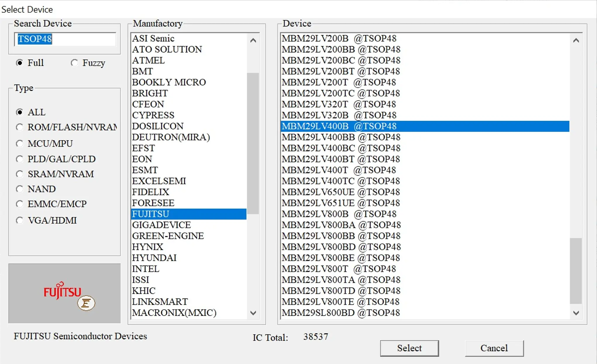Image resolution: width=597 pixels, height=364 pixels.
Task: Select device MBM29LV800BE @TSOP48
Action: (425, 258)
